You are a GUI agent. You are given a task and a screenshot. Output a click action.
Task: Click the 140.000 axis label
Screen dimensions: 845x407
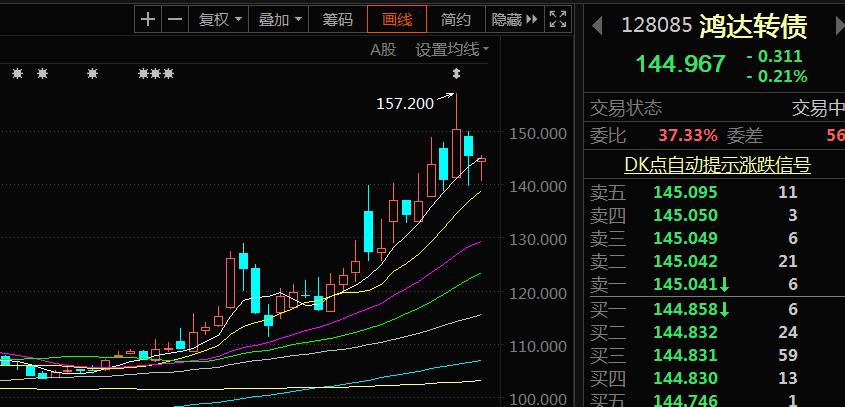538,187
